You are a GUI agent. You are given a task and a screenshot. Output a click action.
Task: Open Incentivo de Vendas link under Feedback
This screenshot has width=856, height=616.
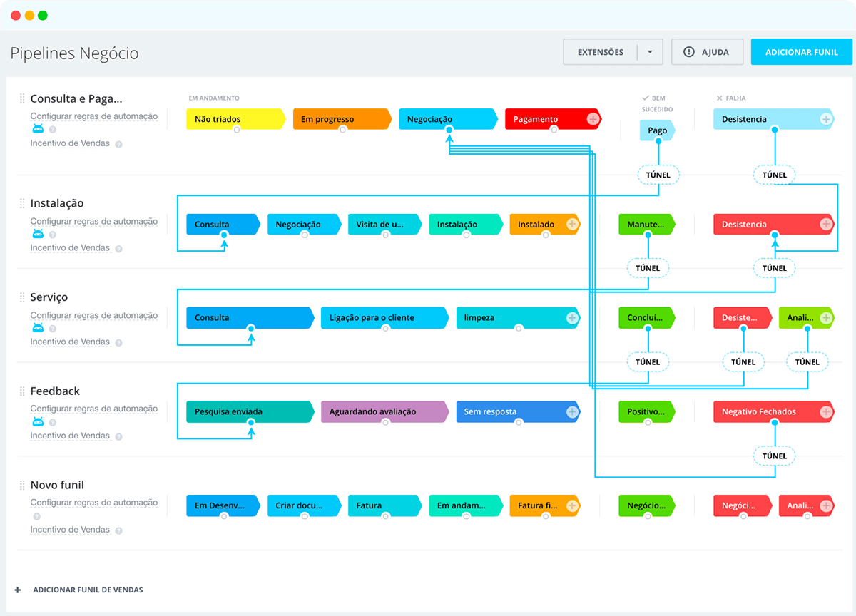(70, 436)
